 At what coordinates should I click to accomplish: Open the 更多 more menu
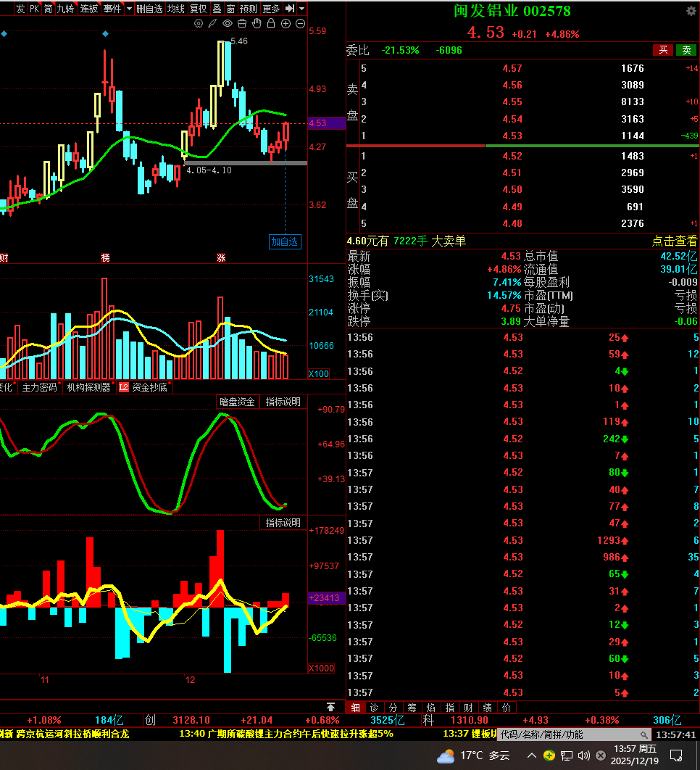coord(271,9)
